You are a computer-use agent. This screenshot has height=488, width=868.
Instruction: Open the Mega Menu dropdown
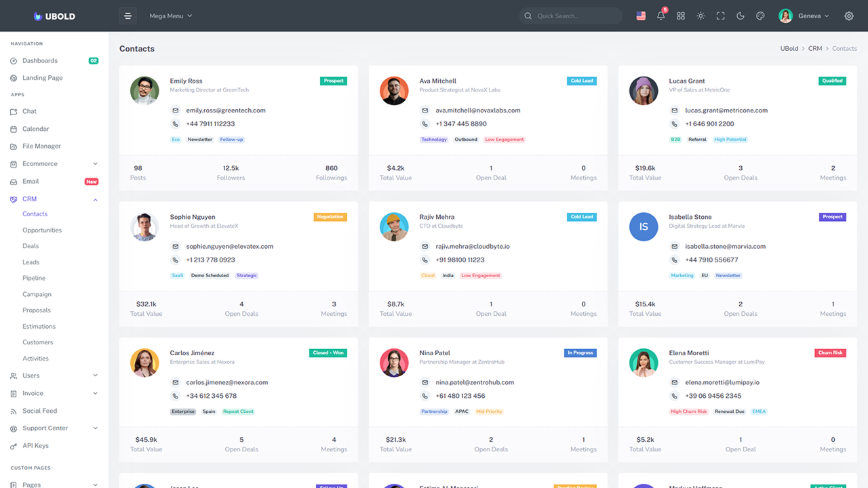171,16
